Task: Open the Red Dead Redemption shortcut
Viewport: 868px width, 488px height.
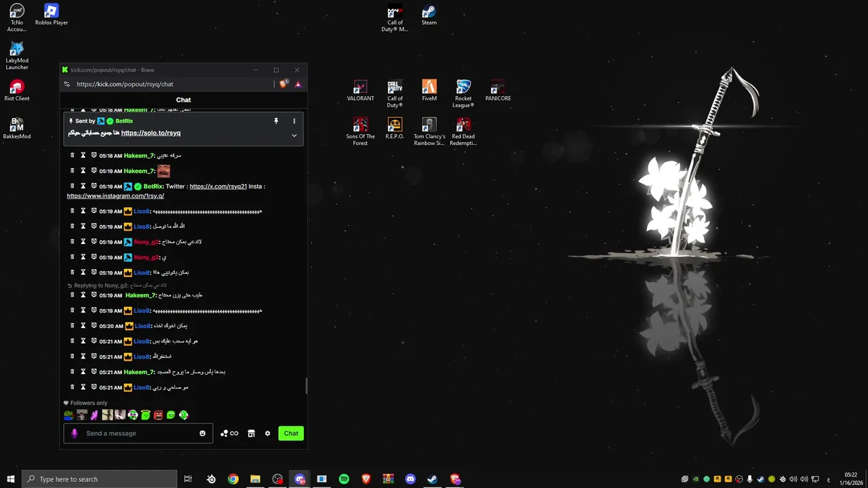Action: pos(463,131)
